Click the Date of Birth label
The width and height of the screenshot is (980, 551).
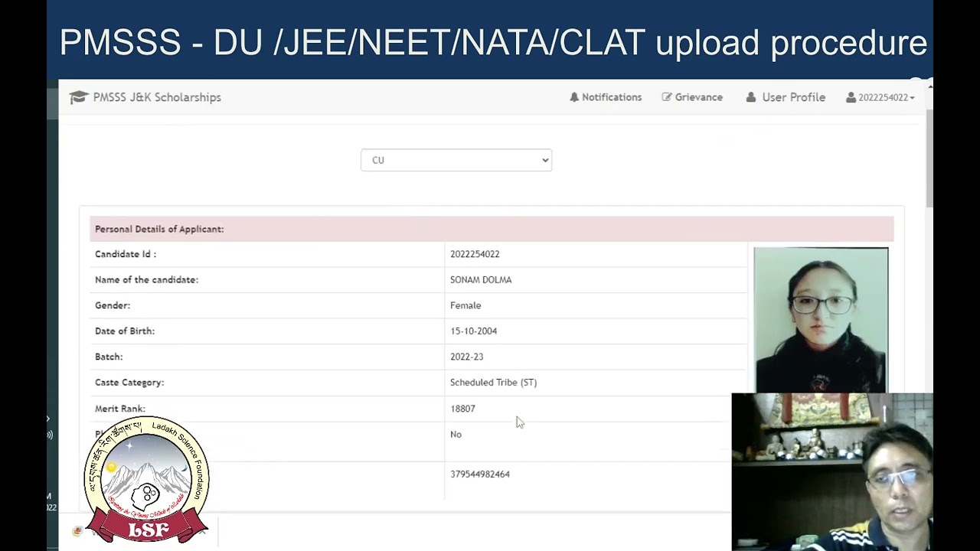pos(125,331)
